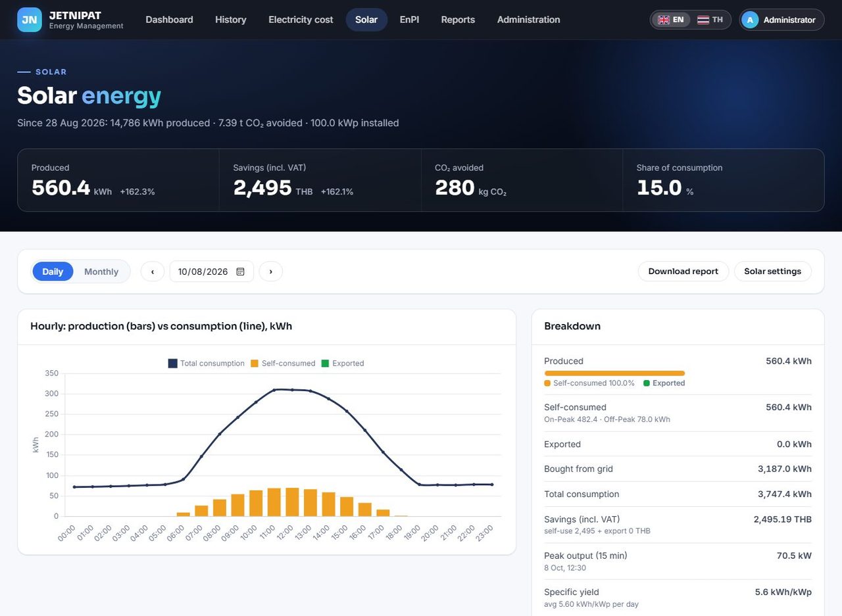Open the EnPI page
Screen dimensions: 842x616
click(x=409, y=20)
